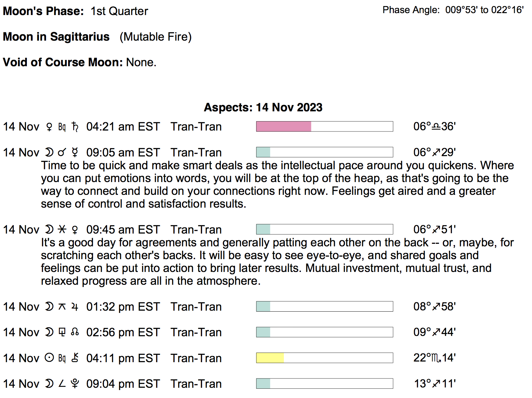Click the pink Venus-Saturn strength bar
Screen dimensions: 532x398
tap(284, 127)
